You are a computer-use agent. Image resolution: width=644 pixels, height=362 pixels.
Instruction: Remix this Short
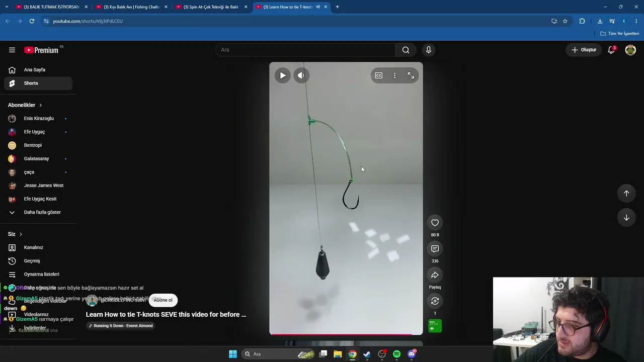435,301
